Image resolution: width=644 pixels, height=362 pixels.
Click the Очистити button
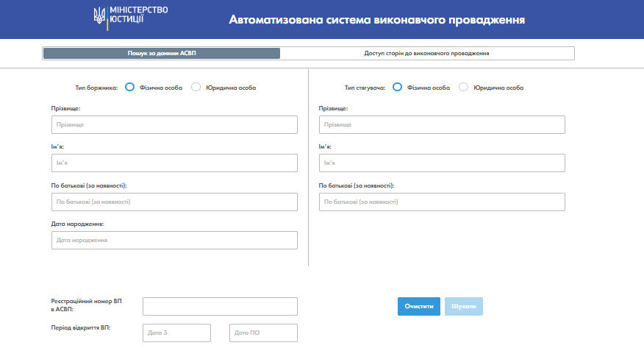pos(419,307)
